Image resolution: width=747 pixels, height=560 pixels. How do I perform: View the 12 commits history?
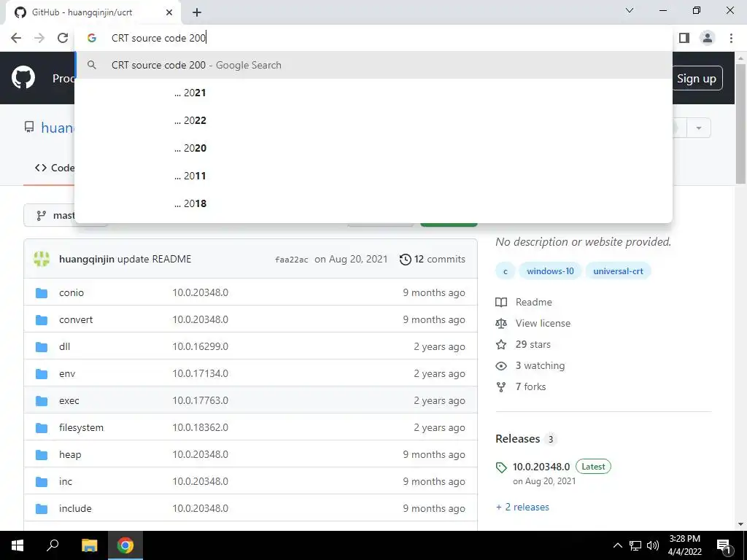432,259
